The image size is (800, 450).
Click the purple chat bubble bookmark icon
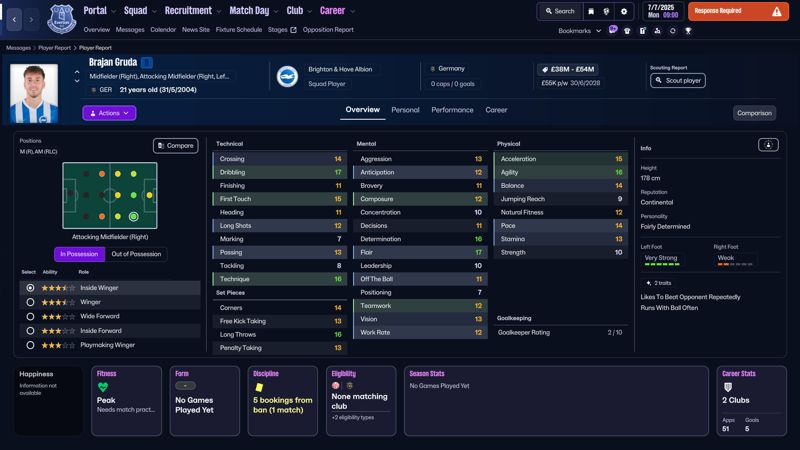(x=613, y=30)
